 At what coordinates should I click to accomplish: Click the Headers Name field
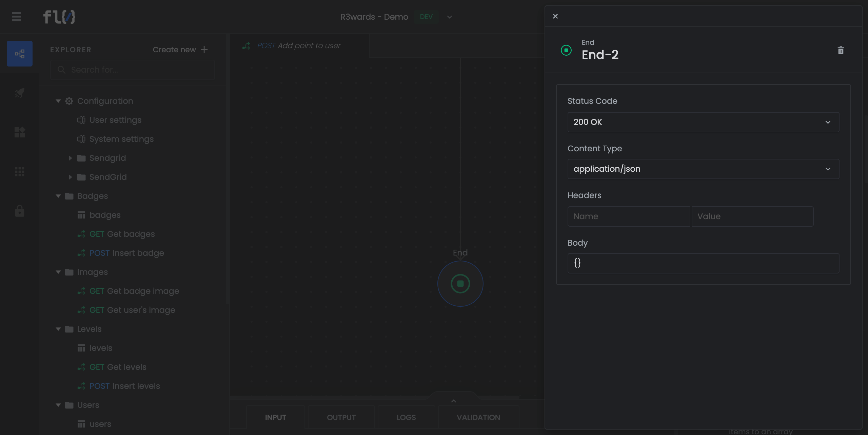coord(629,216)
